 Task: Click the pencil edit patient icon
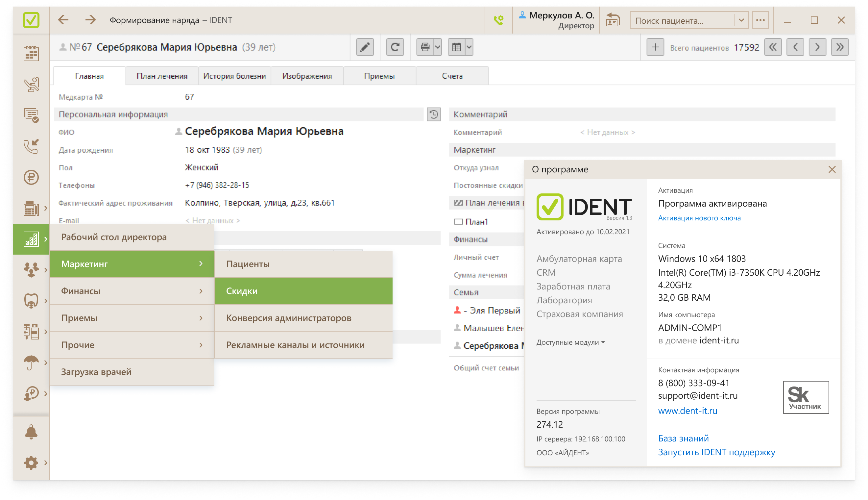click(365, 47)
